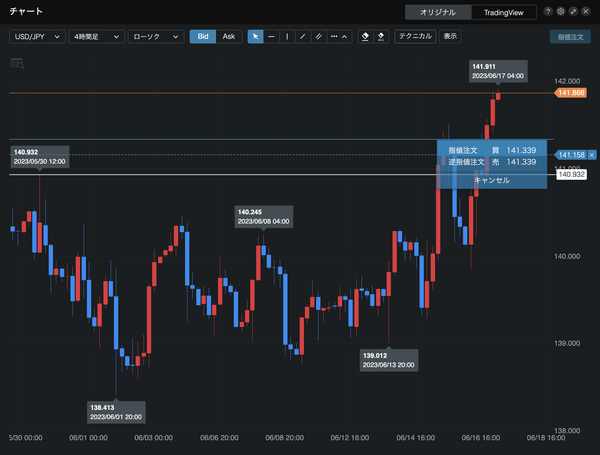The width and height of the screenshot is (600, 455).
Task: Click the テクニカル button
Action: [x=414, y=36]
